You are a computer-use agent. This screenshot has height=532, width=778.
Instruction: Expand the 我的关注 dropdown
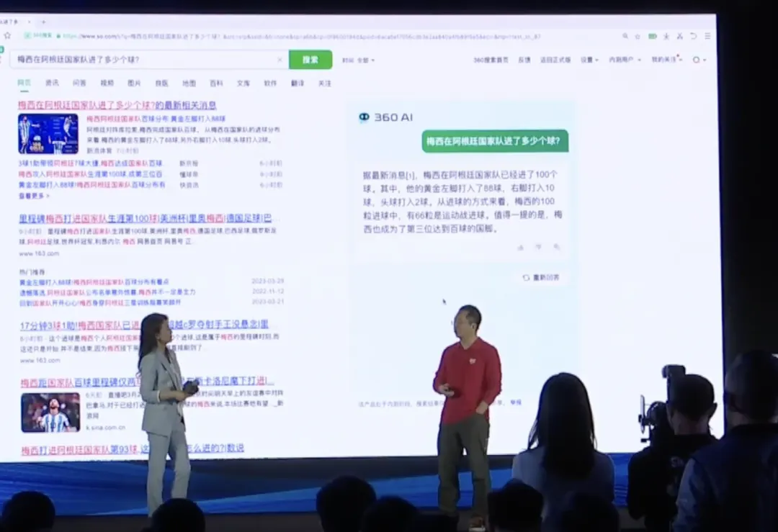pos(667,60)
